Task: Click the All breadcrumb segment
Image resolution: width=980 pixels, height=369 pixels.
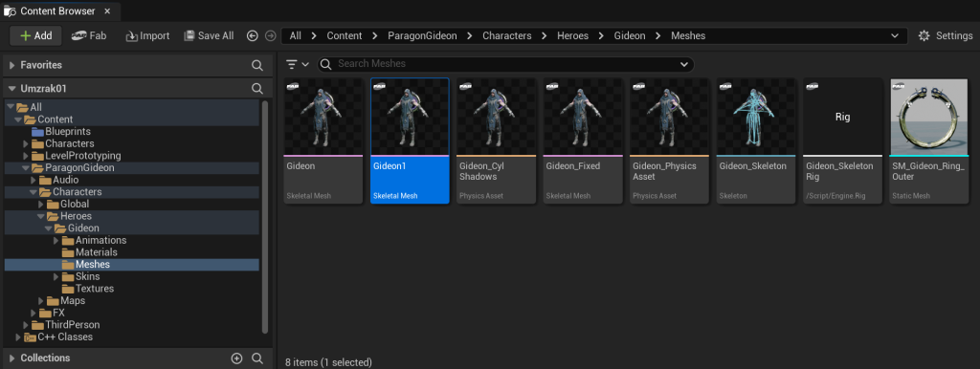Action: (x=295, y=36)
